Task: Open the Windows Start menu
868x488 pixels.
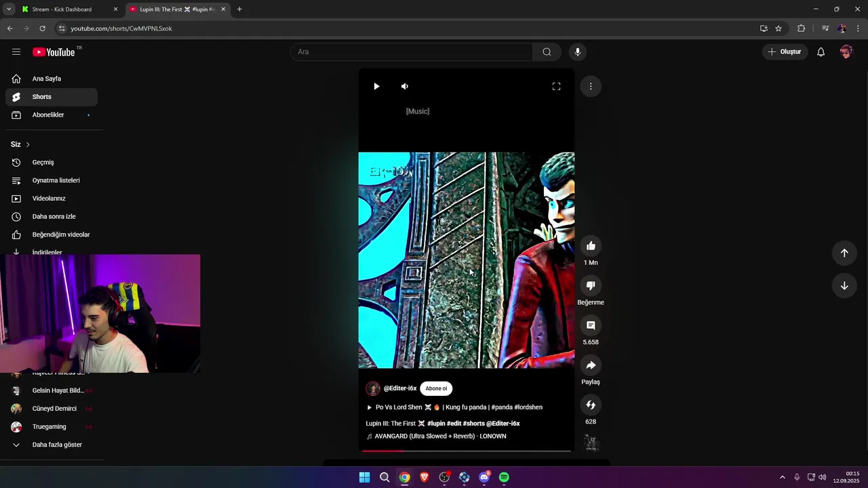Action: [364, 477]
